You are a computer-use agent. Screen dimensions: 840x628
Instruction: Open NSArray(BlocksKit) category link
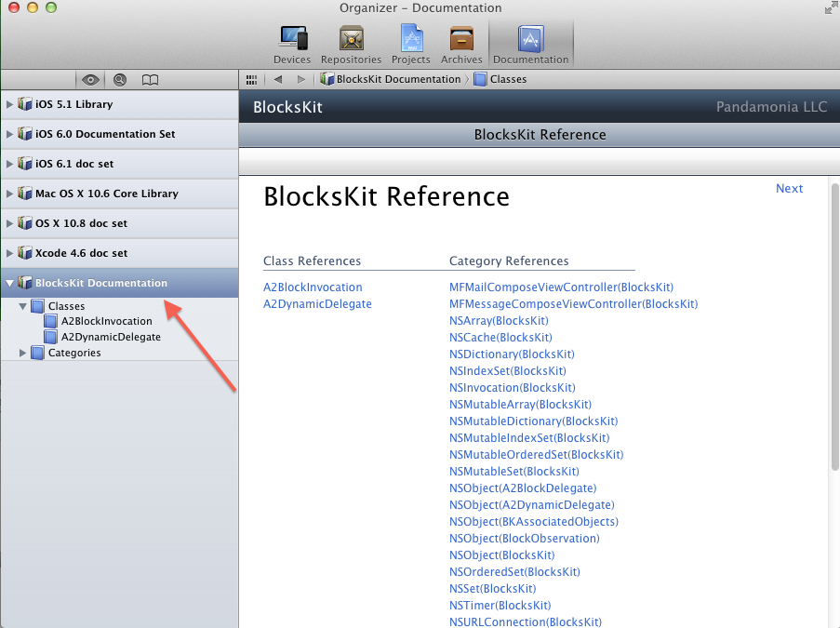click(x=499, y=320)
